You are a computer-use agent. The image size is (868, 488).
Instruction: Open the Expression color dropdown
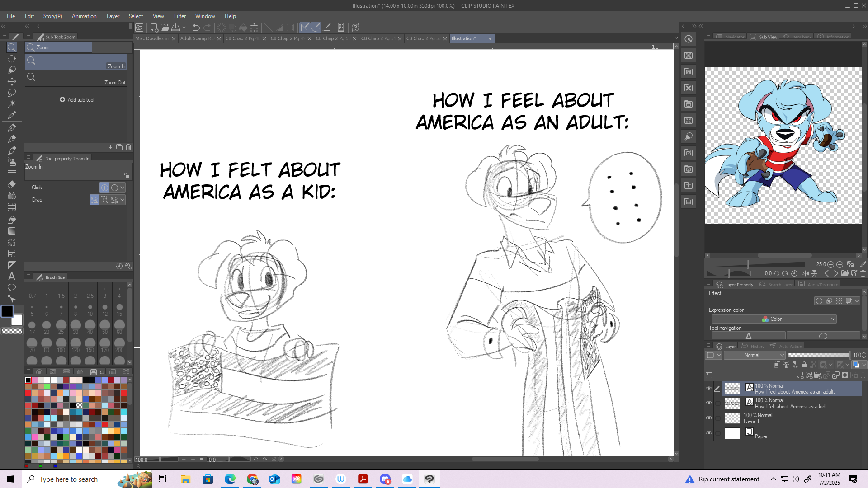(x=774, y=319)
